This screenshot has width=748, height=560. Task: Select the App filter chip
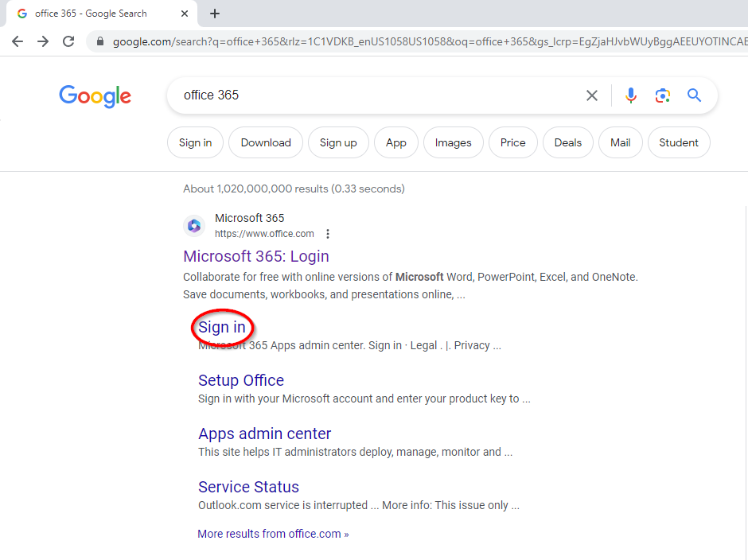point(396,142)
